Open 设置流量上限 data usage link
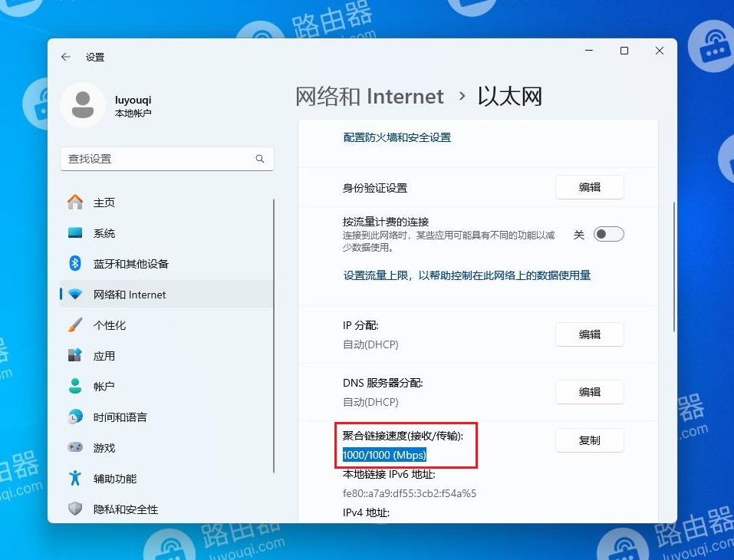Screen dimensions: 734x560 tap(467, 275)
